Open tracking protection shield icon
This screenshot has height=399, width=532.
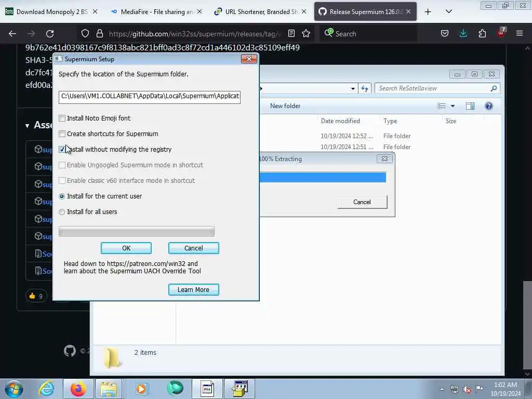pos(85,34)
